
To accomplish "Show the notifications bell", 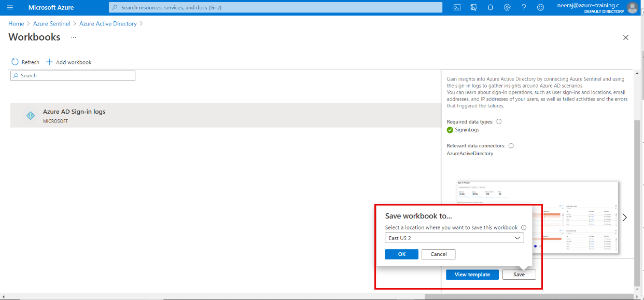I will 490,7.
